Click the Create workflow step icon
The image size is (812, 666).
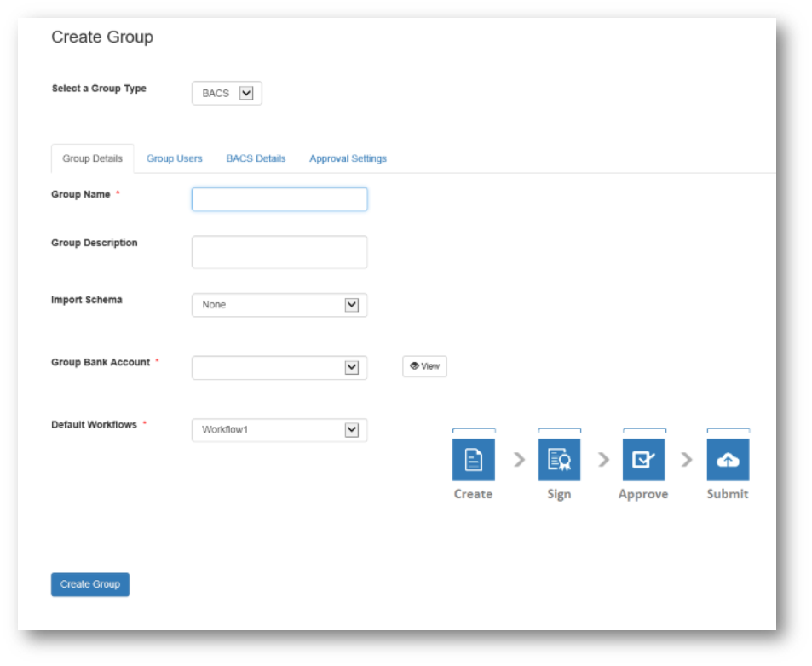(x=473, y=460)
